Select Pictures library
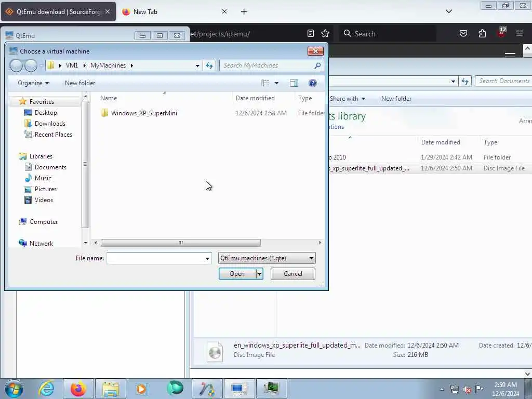This screenshot has width=532, height=399. pyautogui.click(x=46, y=189)
